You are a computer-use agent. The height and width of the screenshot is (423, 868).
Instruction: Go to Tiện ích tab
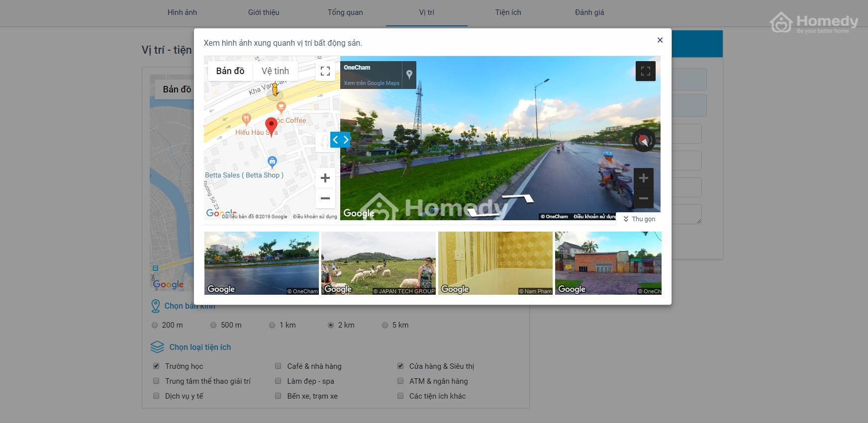tap(508, 12)
